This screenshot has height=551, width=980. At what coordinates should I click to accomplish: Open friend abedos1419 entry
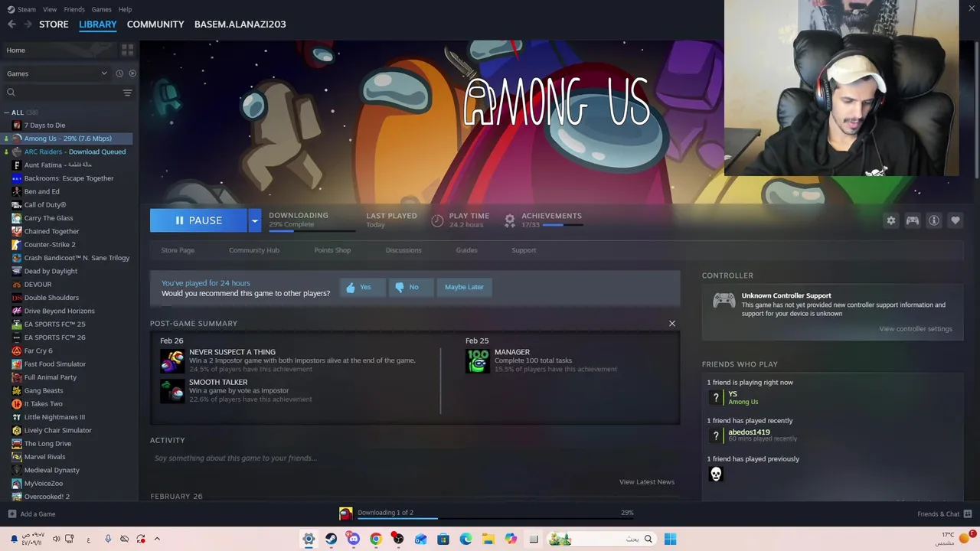753,435
